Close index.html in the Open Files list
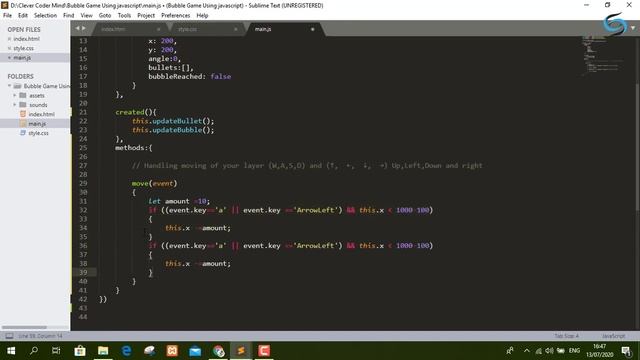 (9, 39)
